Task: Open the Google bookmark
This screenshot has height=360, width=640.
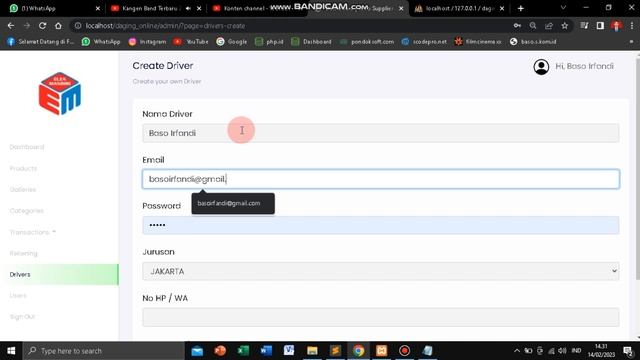Action: click(232, 42)
